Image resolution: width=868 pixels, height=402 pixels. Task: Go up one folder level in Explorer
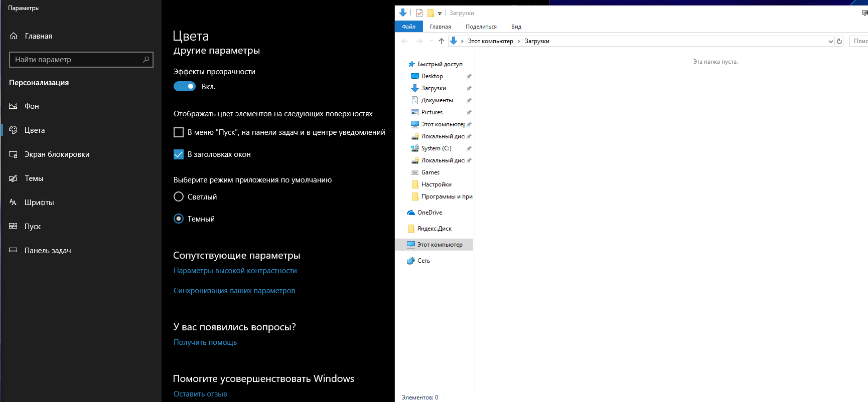442,41
